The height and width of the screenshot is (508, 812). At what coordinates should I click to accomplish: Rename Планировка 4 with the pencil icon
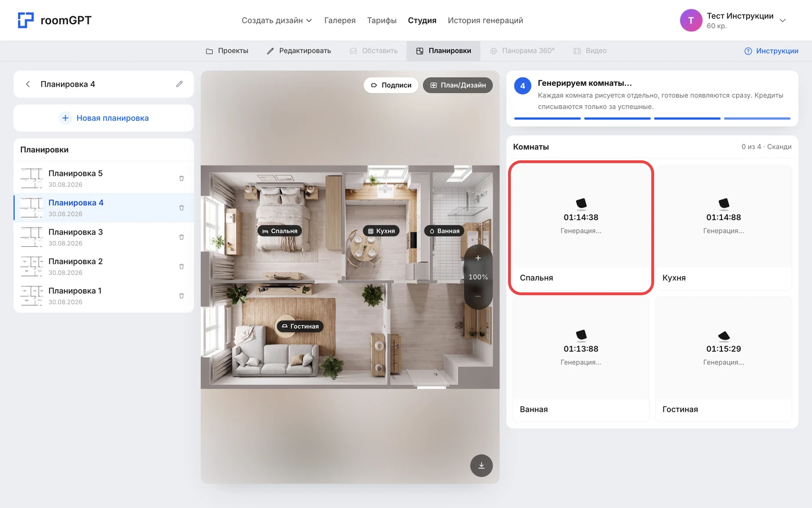[180, 84]
